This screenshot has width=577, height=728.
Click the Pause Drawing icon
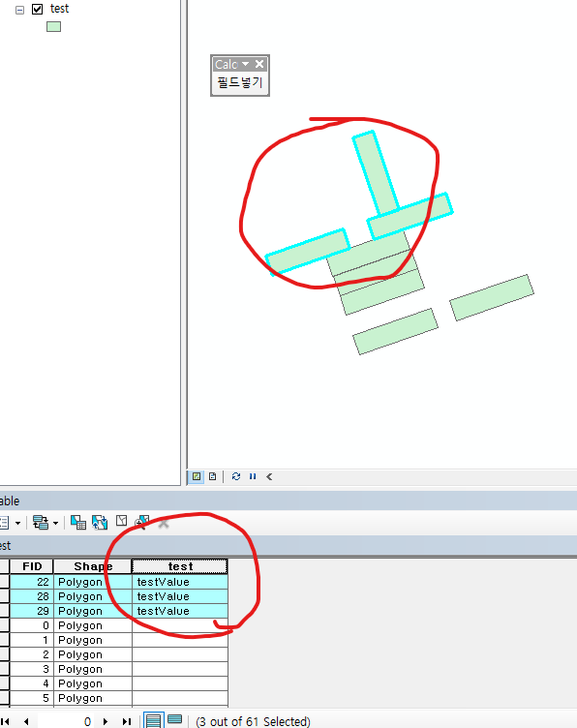(253, 476)
